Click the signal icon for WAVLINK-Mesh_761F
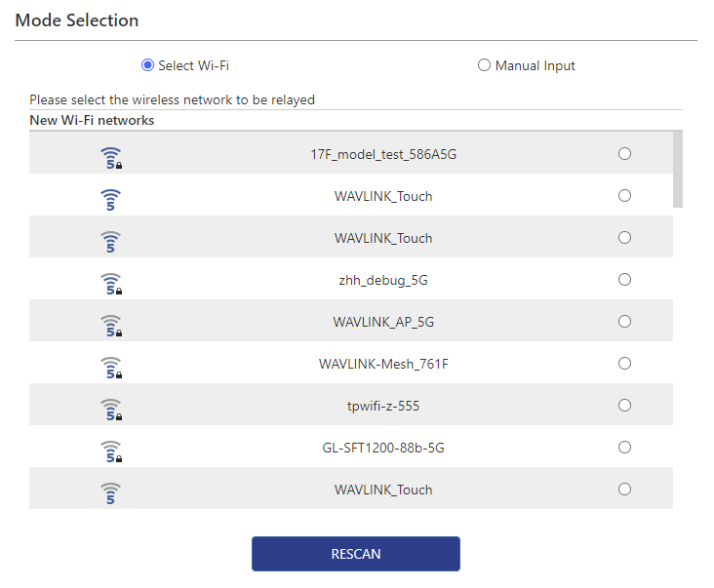The height and width of the screenshot is (588, 714). [x=112, y=367]
